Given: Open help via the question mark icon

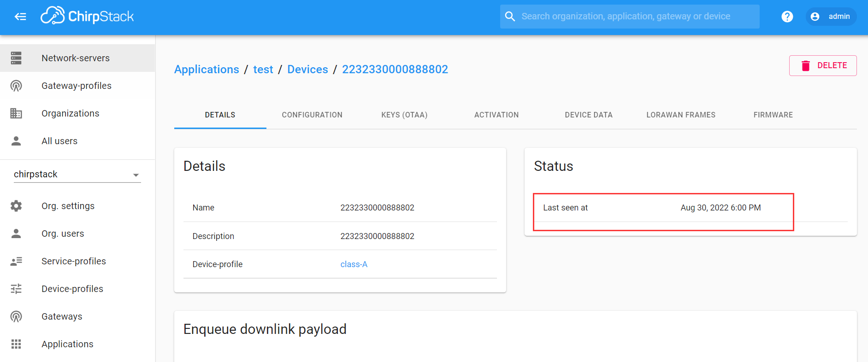Looking at the screenshot, I should pyautogui.click(x=787, y=17).
